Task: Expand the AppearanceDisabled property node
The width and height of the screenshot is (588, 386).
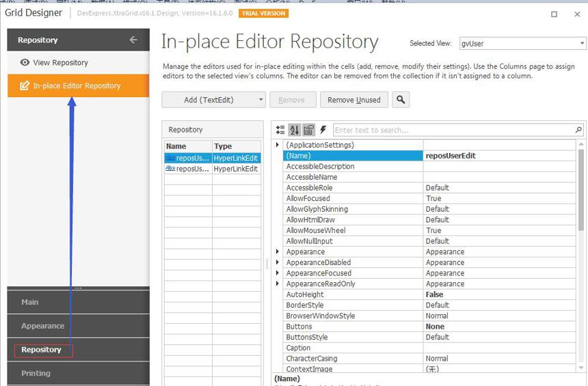Action: [x=277, y=262]
